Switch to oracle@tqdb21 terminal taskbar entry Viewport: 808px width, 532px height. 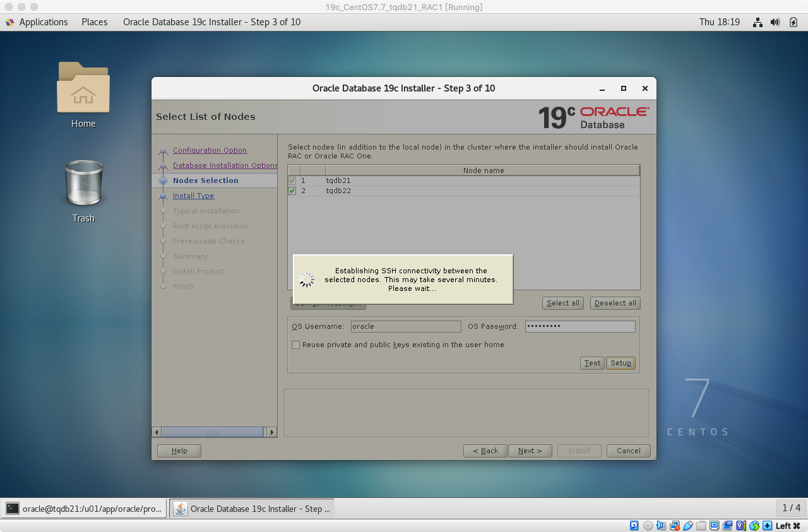[84, 508]
